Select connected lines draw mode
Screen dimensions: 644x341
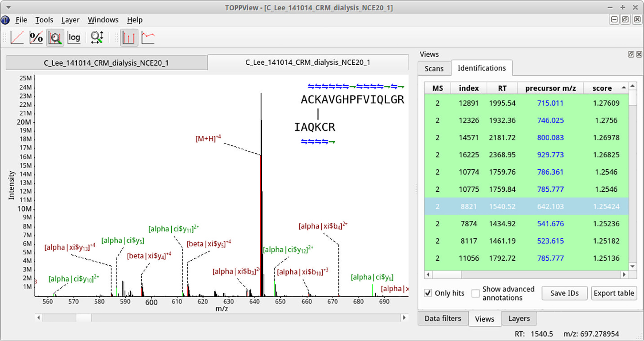click(x=148, y=37)
